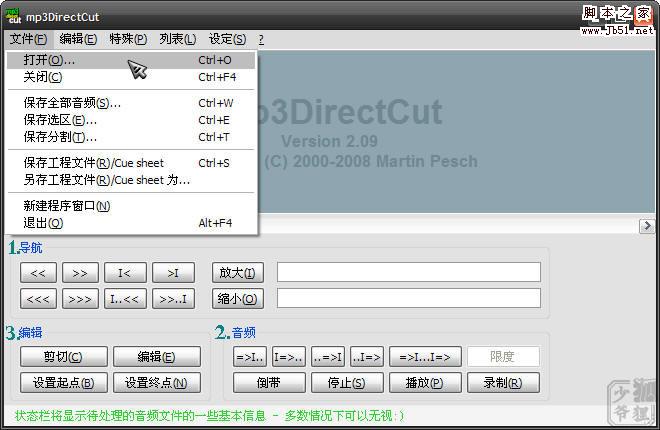
Task: Open the 文件(F) menu
Action: click(28, 39)
